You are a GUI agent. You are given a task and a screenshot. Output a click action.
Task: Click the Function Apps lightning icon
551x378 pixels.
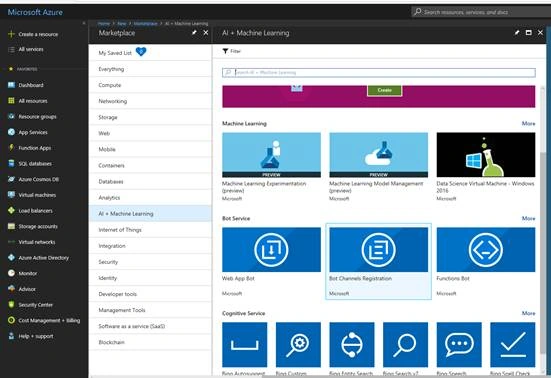[11, 148]
